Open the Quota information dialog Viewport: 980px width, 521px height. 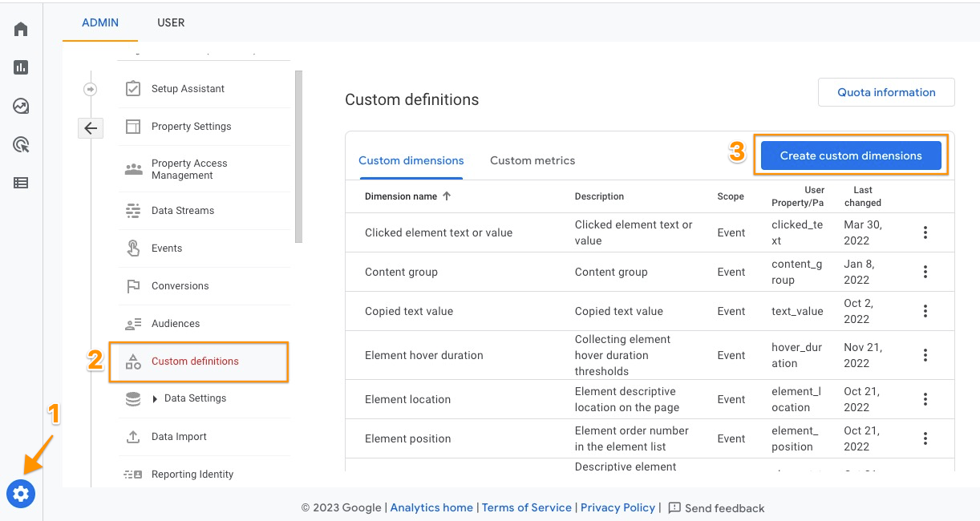point(885,92)
